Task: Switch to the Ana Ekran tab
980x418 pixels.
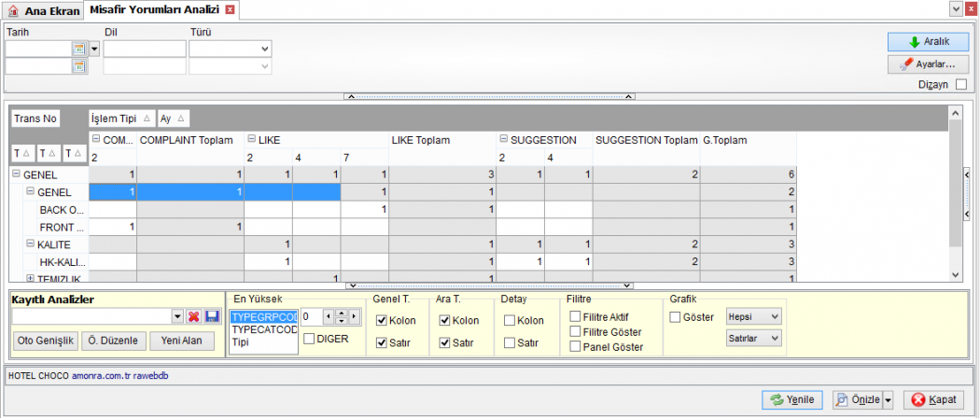Action: [43, 10]
